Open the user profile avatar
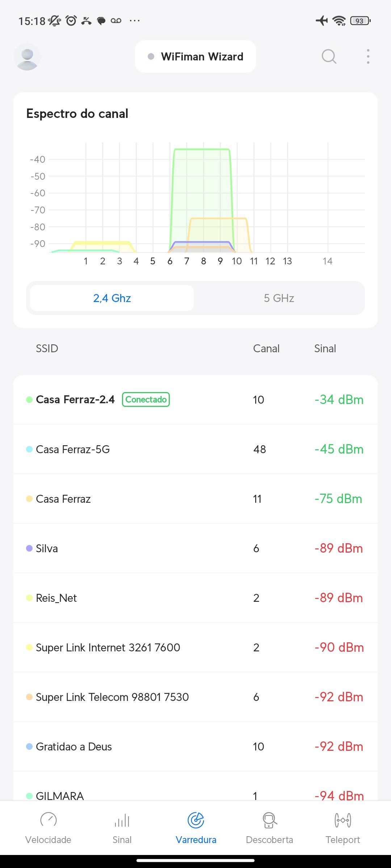The height and width of the screenshot is (868, 391). (27, 57)
